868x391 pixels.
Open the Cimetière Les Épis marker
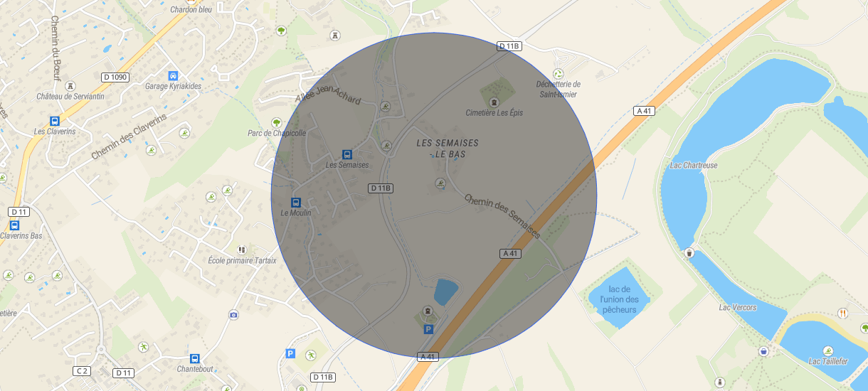[x=494, y=102]
